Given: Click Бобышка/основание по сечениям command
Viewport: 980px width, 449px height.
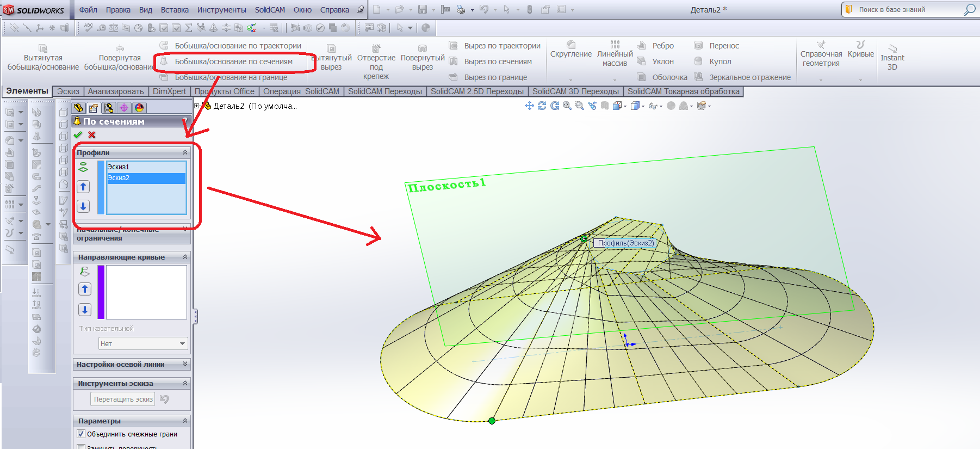Looking at the screenshot, I should coord(233,61).
